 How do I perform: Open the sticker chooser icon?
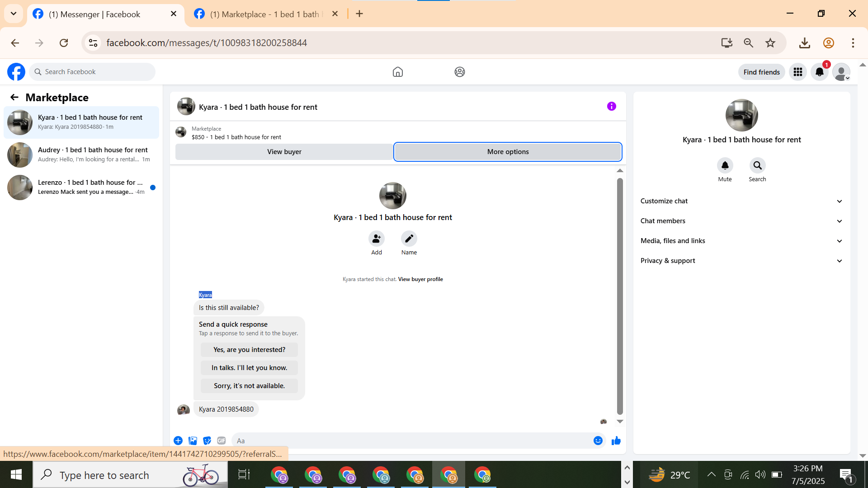click(207, 441)
